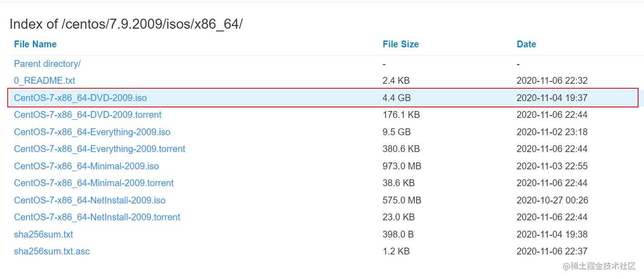
Task: Open the CentOS-7-x86_64-Everything-2009.torrent link
Action: pyautogui.click(x=100, y=149)
